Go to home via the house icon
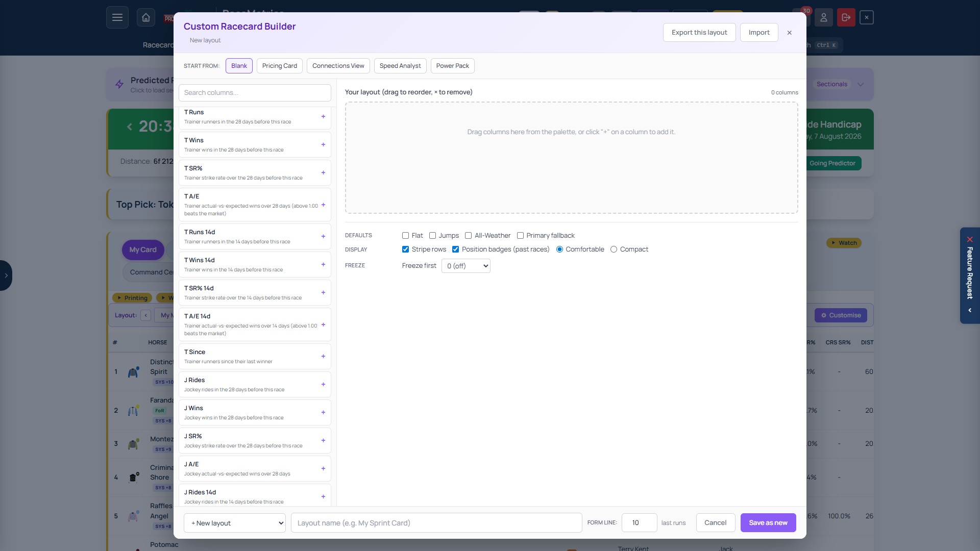The image size is (980, 551). pyautogui.click(x=146, y=17)
